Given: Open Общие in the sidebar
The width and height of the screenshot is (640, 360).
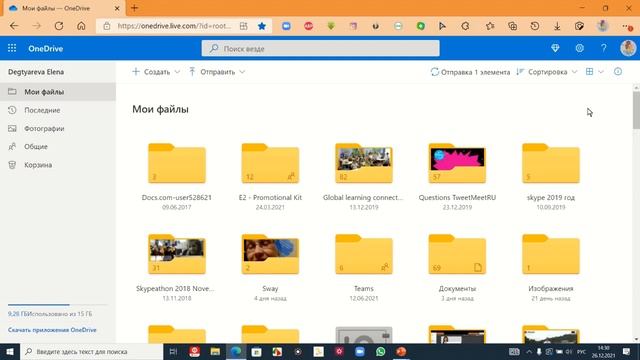Looking at the screenshot, I should coord(58,147).
